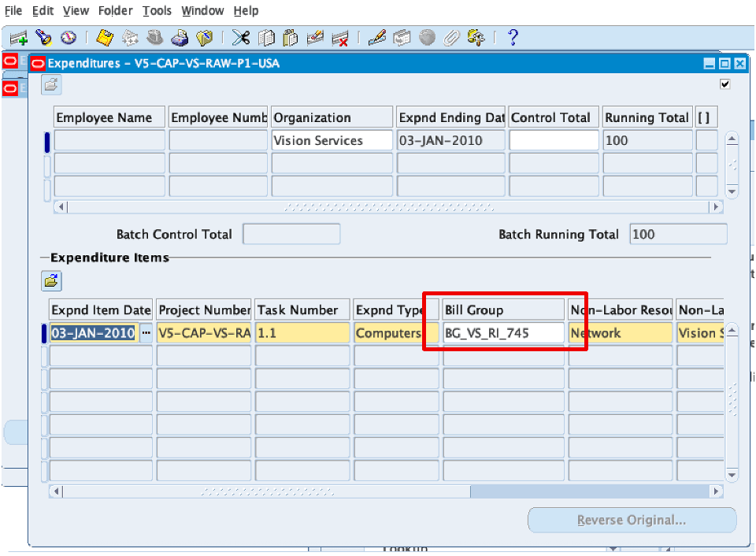The height and width of the screenshot is (556, 756).
Task: Click the Folder Tools icon
Action: (x=476, y=38)
